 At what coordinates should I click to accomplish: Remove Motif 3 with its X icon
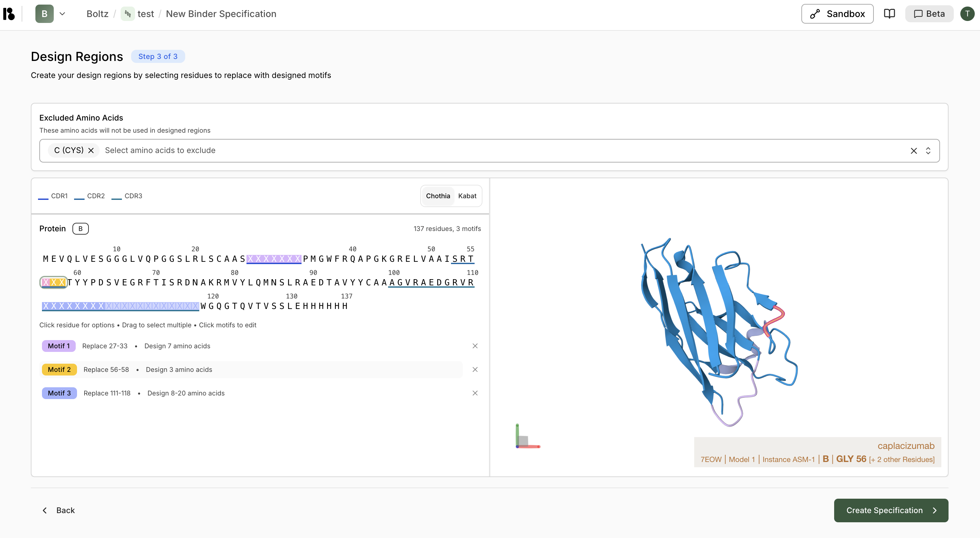[475, 393]
